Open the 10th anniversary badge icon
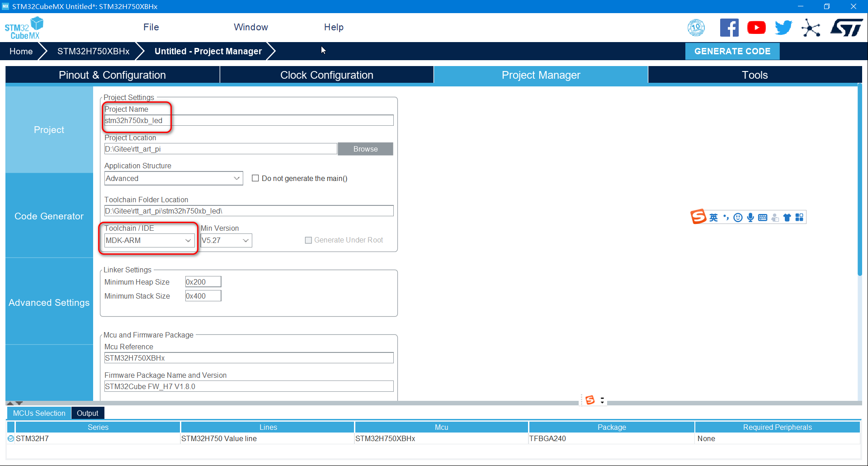 pyautogui.click(x=696, y=28)
